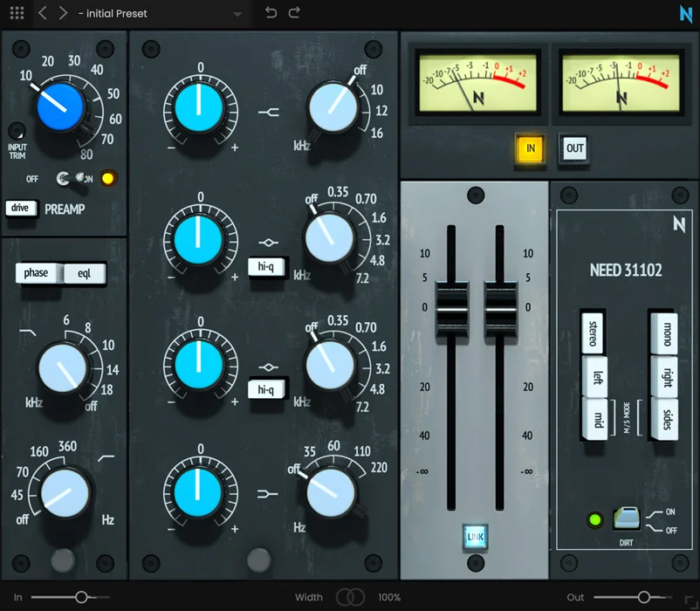Click the Width stereo icon at the bottom

[x=350, y=597]
